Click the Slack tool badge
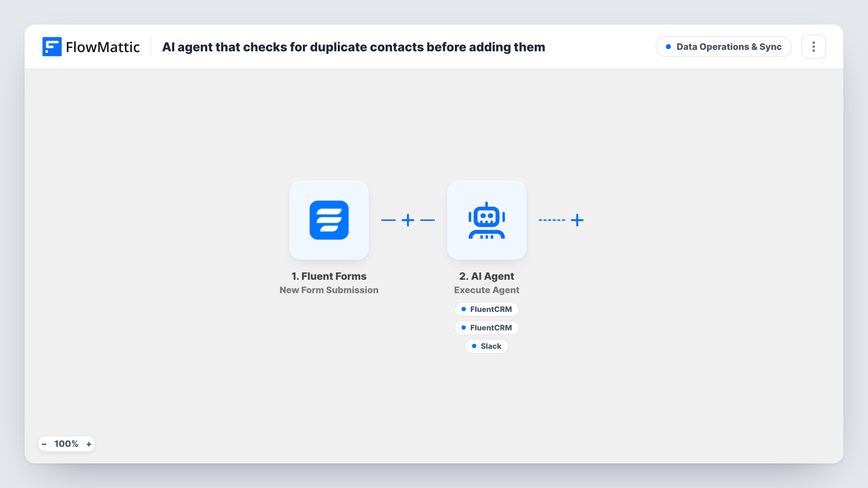This screenshot has height=488, width=868. pos(486,346)
